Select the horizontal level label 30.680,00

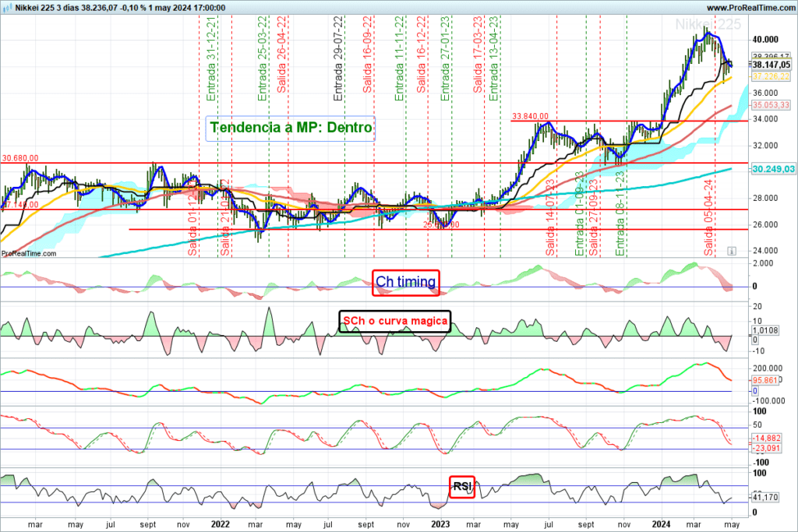[20, 158]
